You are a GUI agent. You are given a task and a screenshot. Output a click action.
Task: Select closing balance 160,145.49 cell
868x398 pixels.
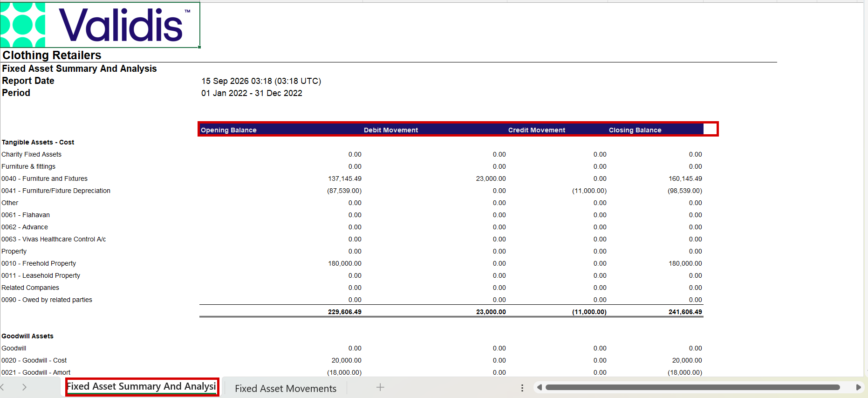pyautogui.click(x=685, y=178)
